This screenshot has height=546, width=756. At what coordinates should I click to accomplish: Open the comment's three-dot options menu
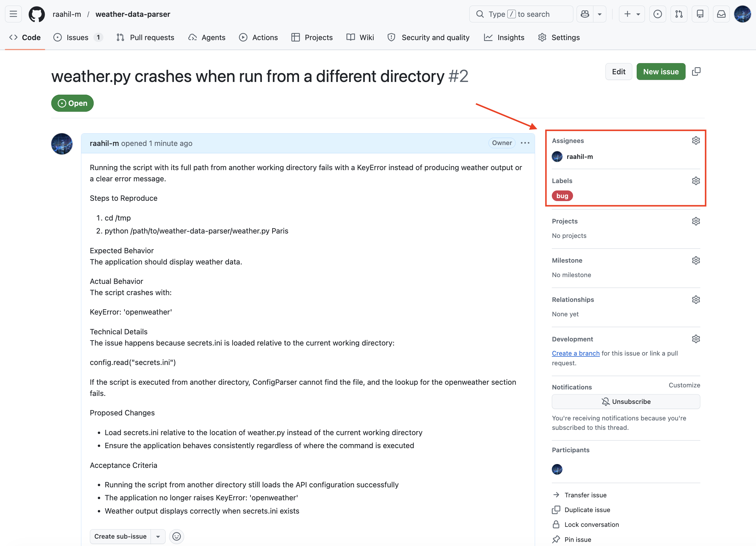525,143
